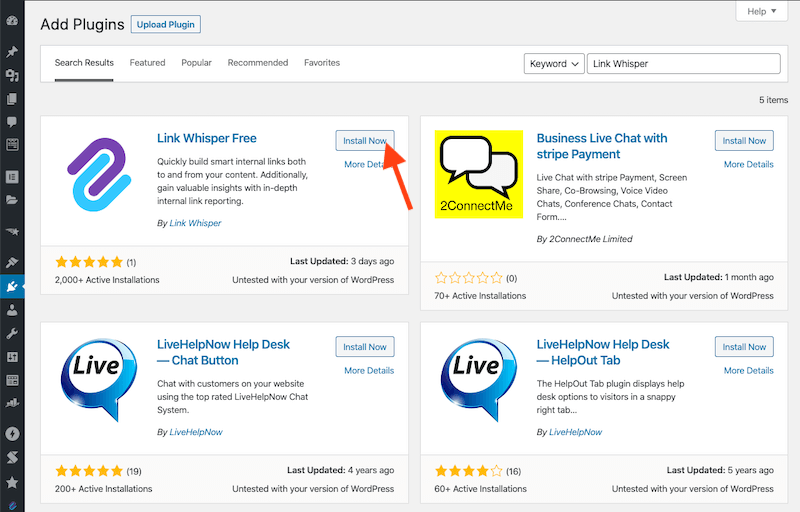Install LiveHelpNow Help Desk Chat Button plugin
800x512 pixels.
click(365, 347)
